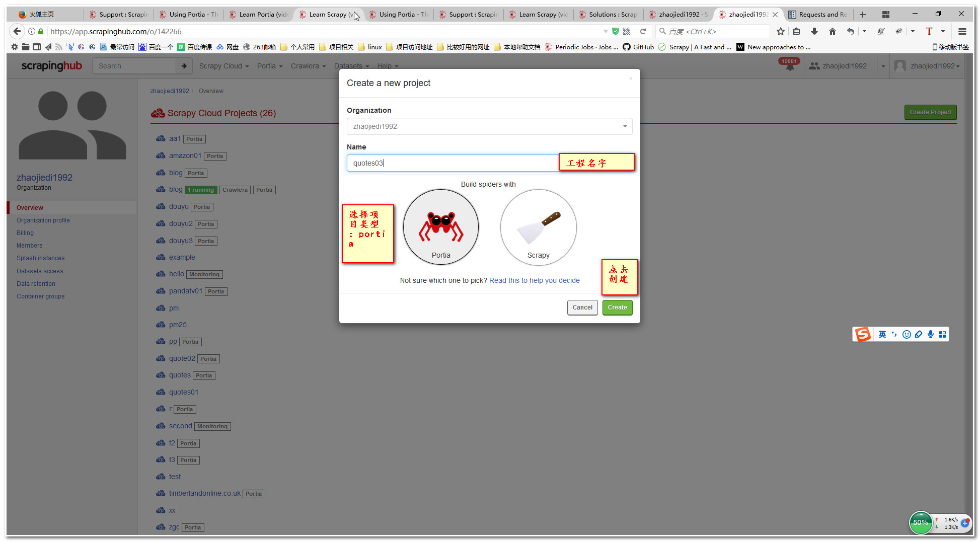Viewport: 980px width, 542px height.
Task: Open Splash instances in the sidebar
Action: click(41, 258)
